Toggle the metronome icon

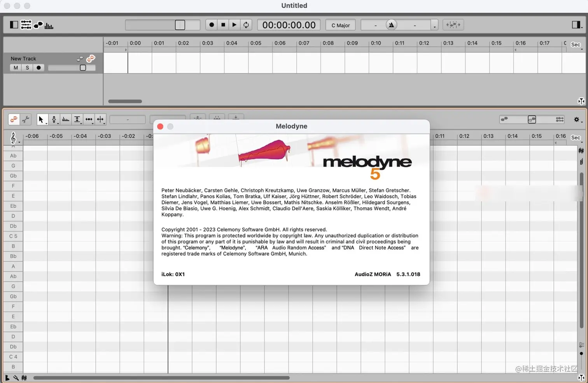coord(391,25)
